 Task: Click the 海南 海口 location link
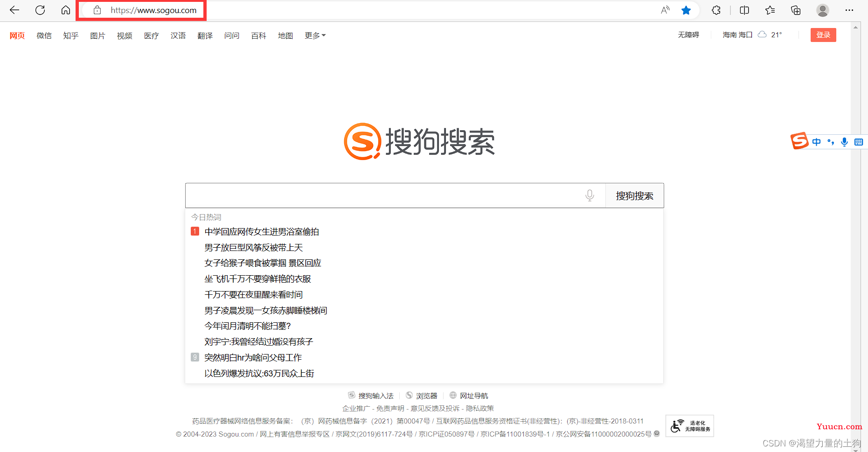[737, 35]
